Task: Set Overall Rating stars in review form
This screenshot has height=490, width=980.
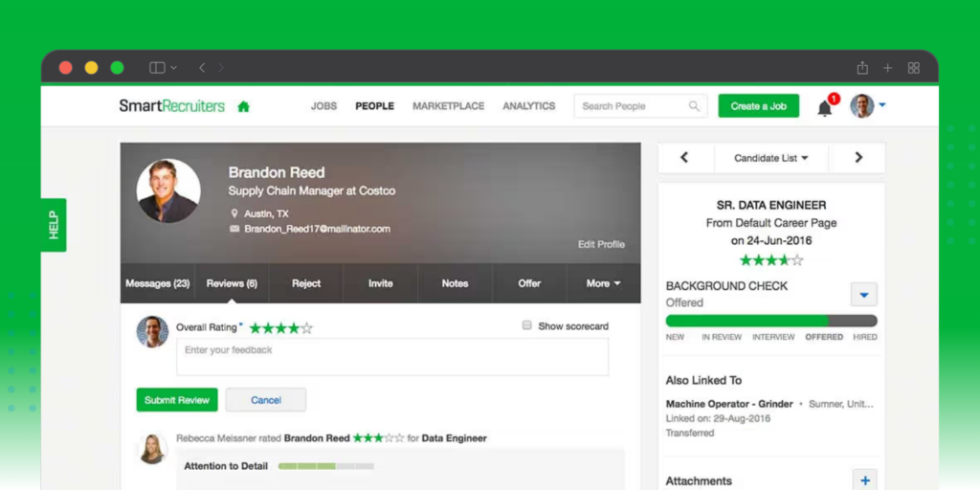Action: coord(280,327)
